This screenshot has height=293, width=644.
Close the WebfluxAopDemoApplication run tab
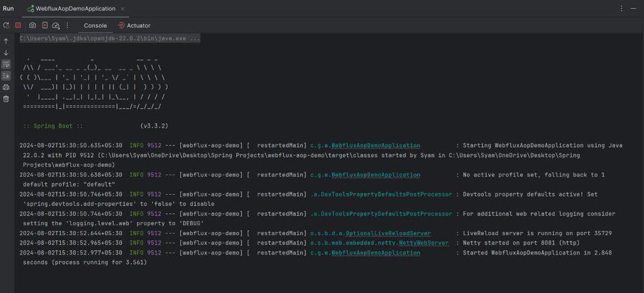[x=123, y=9]
